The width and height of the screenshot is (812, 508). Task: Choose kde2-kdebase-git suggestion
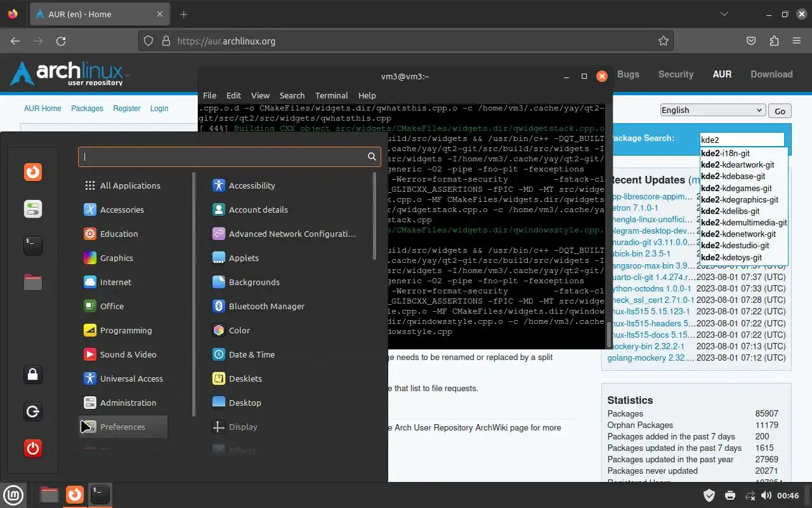[x=744, y=176]
